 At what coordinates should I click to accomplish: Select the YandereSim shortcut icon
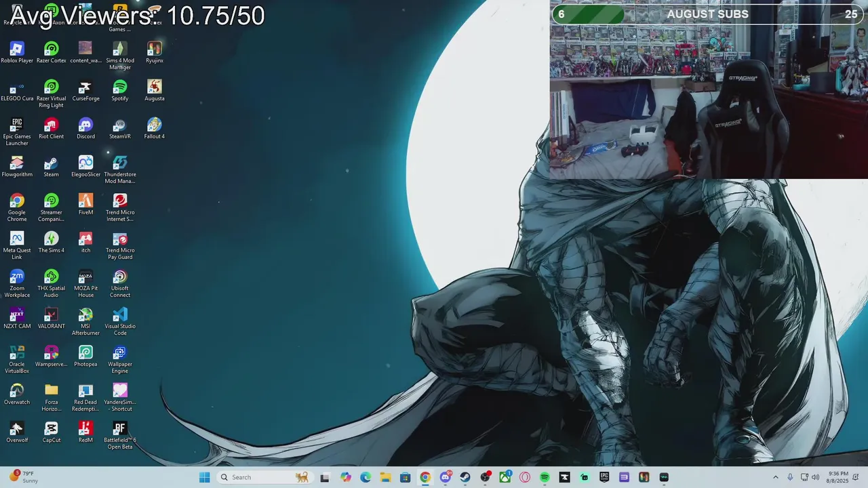click(x=120, y=397)
